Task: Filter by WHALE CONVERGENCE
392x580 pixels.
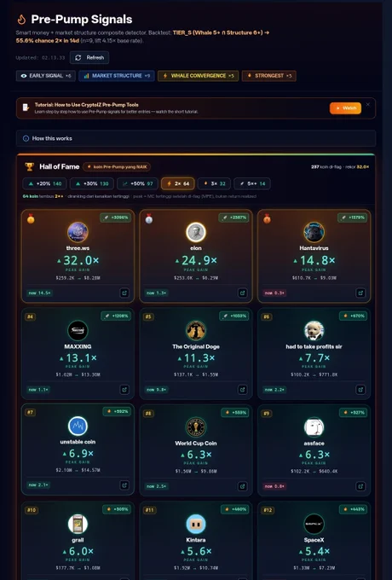Action: (198, 75)
